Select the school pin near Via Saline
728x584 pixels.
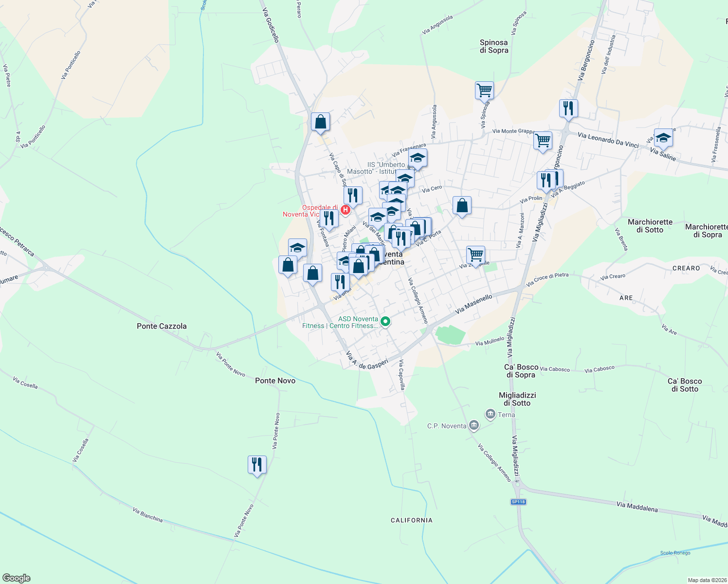(x=663, y=139)
